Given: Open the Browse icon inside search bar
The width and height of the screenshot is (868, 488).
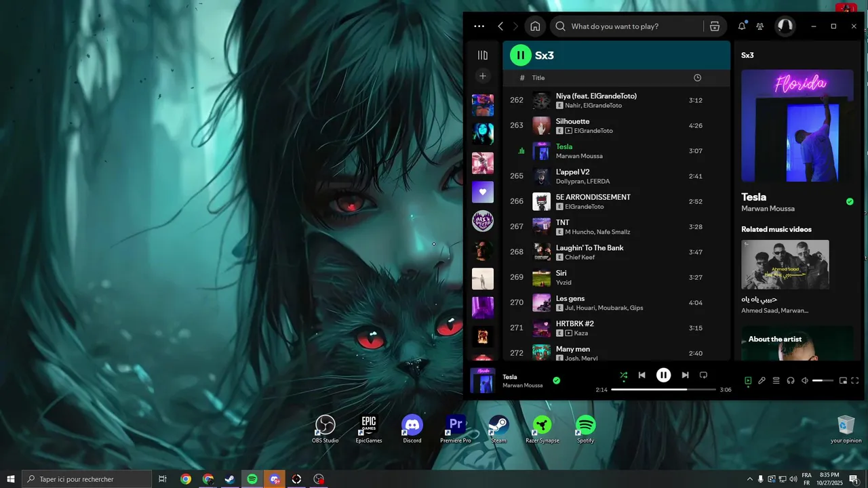Looking at the screenshot, I should [715, 26].
